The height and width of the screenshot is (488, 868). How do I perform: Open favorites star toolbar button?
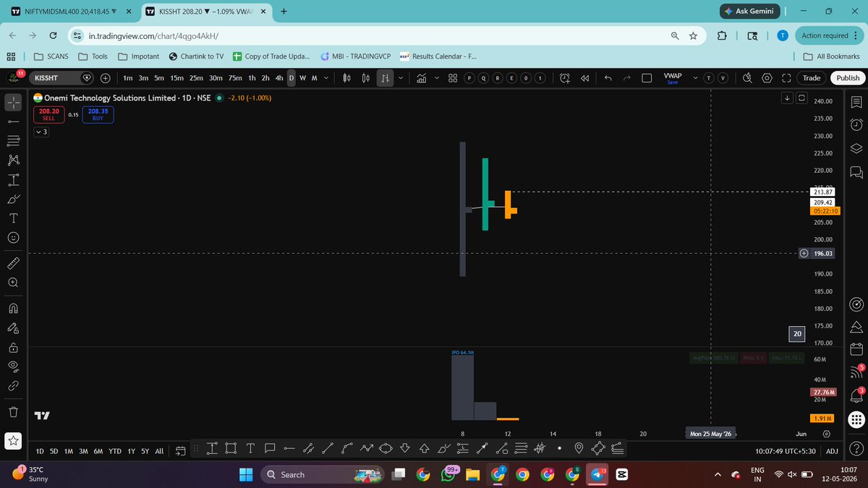point(14,440)
